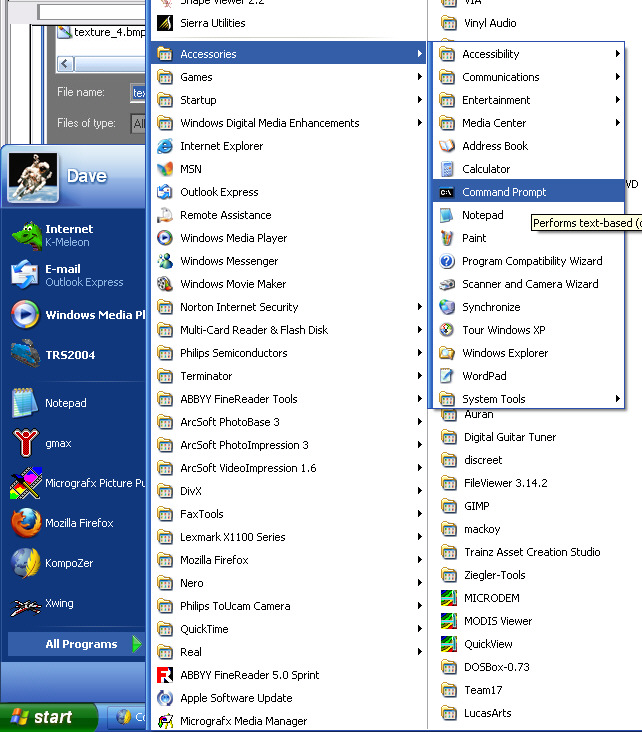Open QuickTime program group
Screen dimensions: 642x732
[x=288, y=629]
